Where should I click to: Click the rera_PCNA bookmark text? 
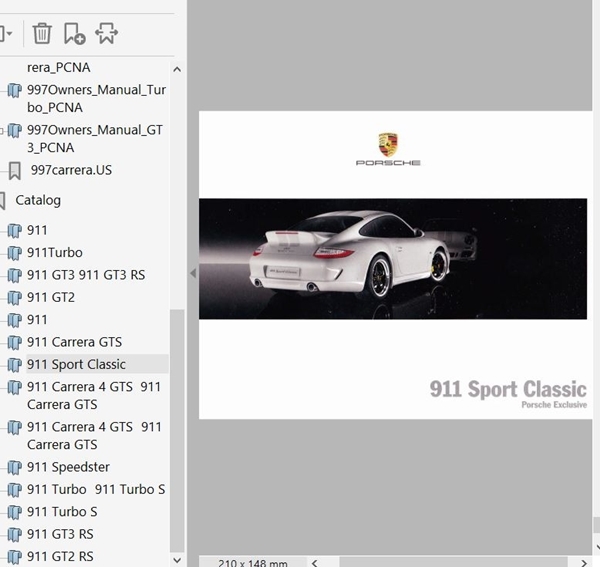coord(59,67)
